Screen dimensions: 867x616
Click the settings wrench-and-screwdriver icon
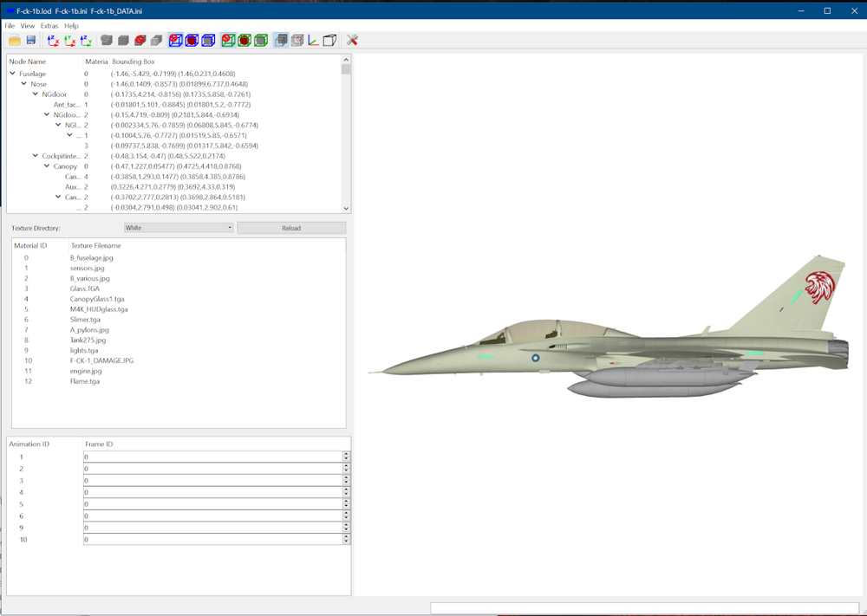pyautogui.click(x=352, y=40)
